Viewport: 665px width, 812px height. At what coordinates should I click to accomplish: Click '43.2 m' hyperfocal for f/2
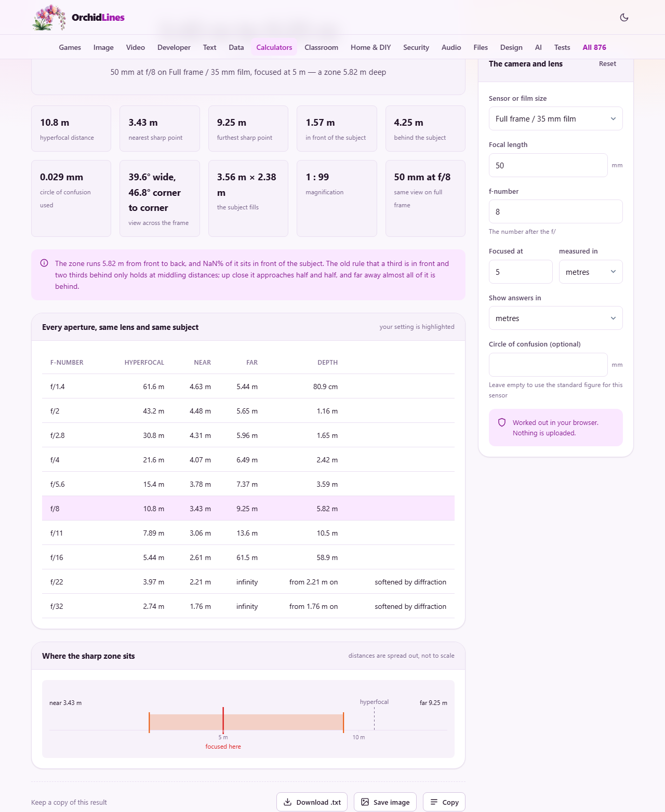(153, 411)
